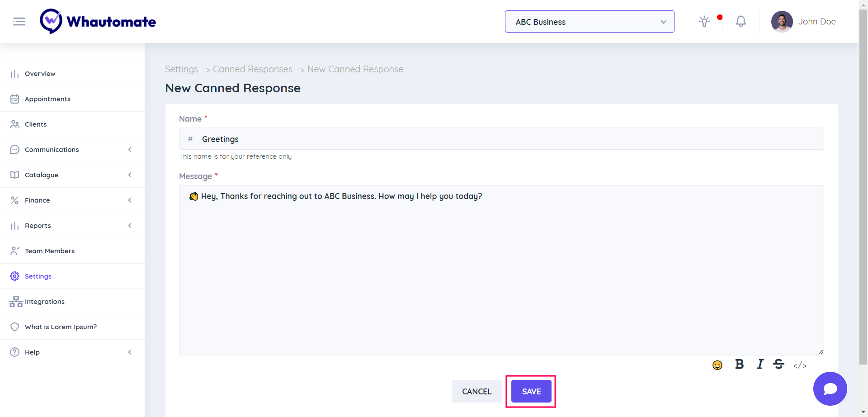Navigate to Canned Responses breadcrumb
Image resolution: width=868 pixels, height=417 pixels.
click(252, 69)
